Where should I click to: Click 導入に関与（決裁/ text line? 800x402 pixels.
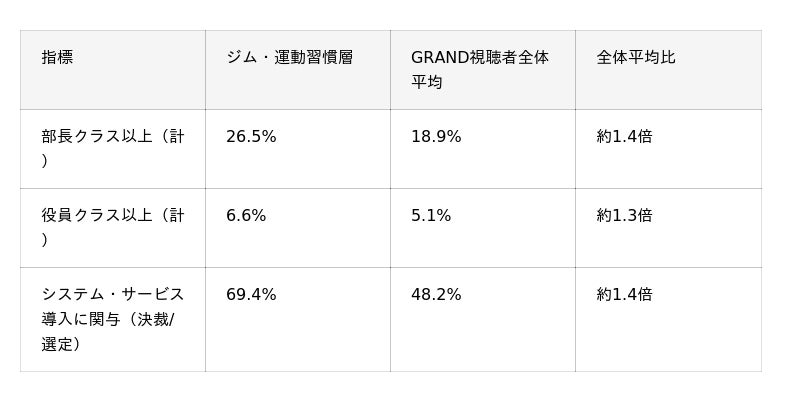click(x=108, y=319)
